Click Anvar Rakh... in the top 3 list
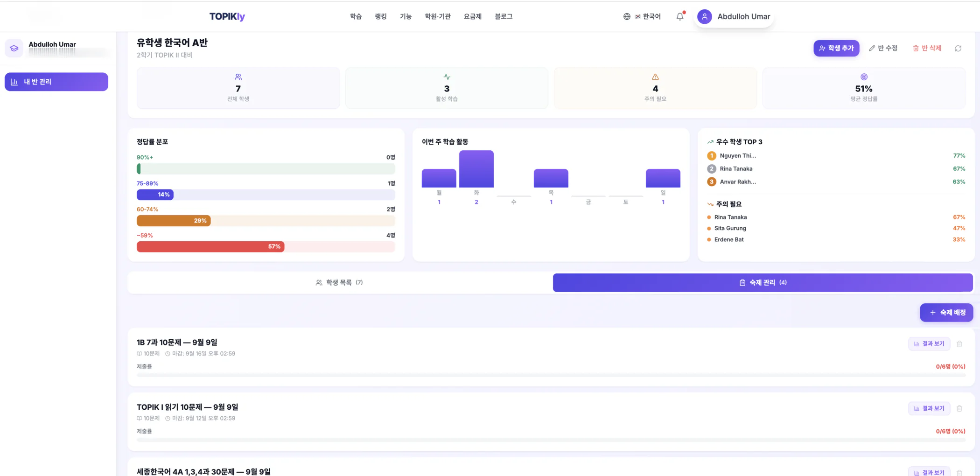This screenshot has width=980, height=476. coord(738,182)
